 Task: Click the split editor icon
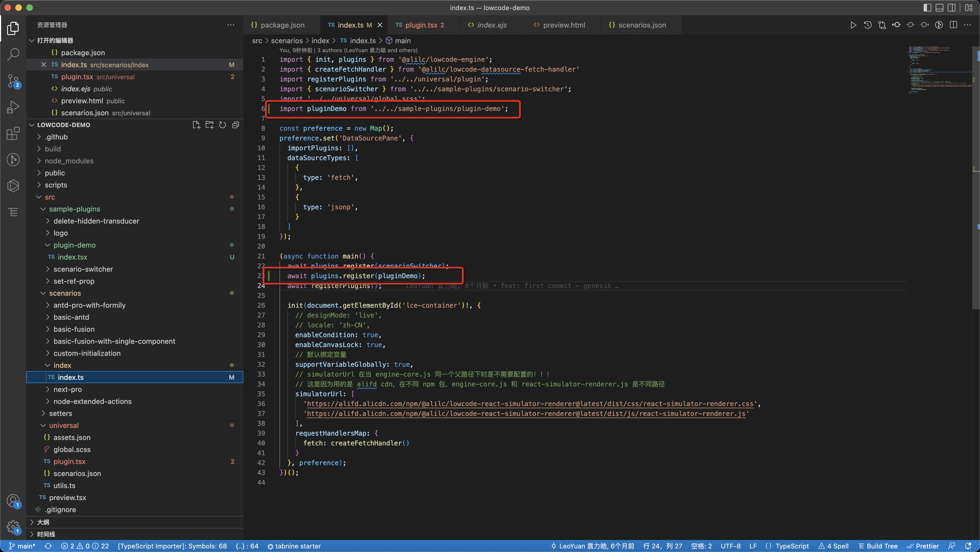[953, 25]
